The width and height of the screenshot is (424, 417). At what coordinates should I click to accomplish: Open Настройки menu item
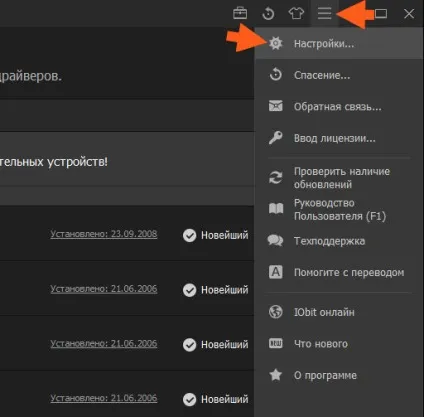coord(339,43)
